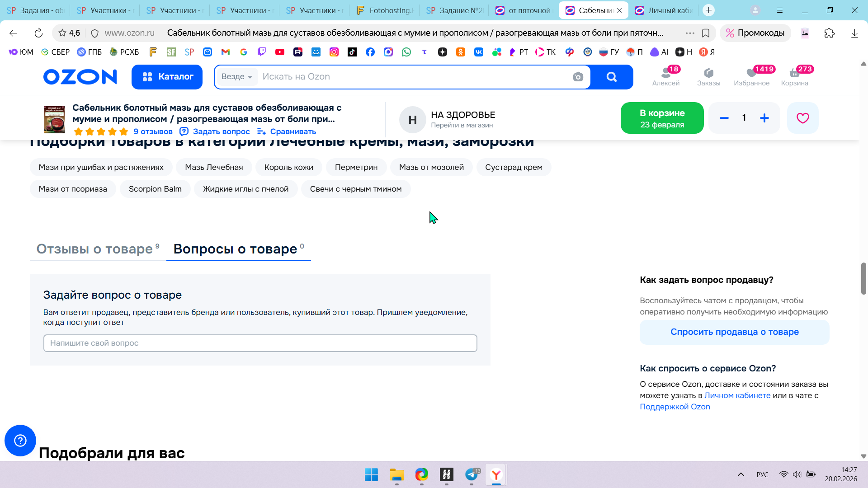Show hidden system tray icons chevron

pyautogui.click(x=741, y=474)
